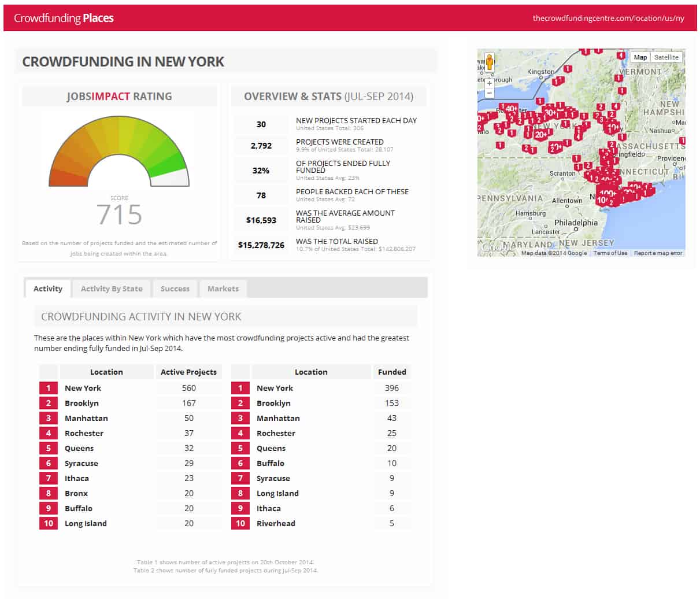
Task: Click the Google logo on the map
Action: [490, 248]
